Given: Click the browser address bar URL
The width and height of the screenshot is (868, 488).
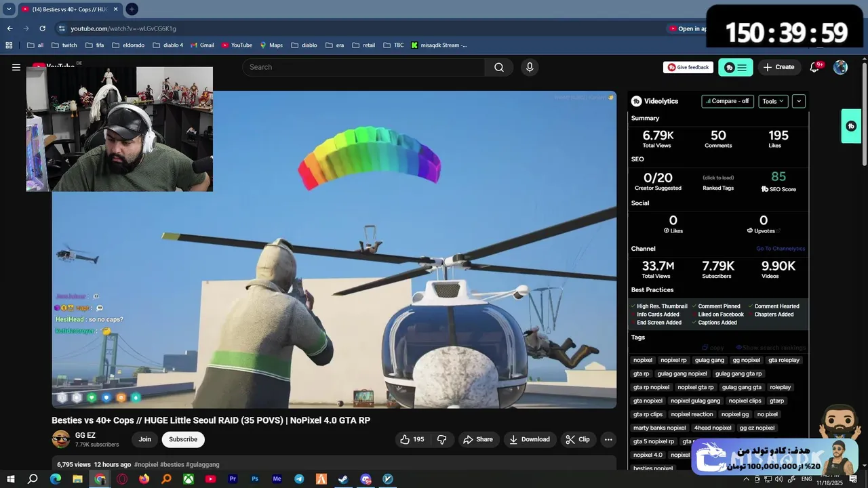Looking at the screenshot, I should pos(123,28).
